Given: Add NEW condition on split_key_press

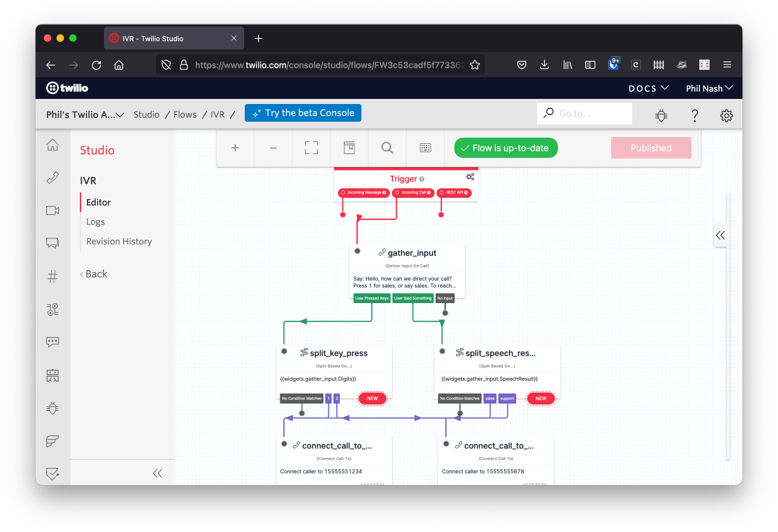Looking at the screenshot, I should 372,398.
